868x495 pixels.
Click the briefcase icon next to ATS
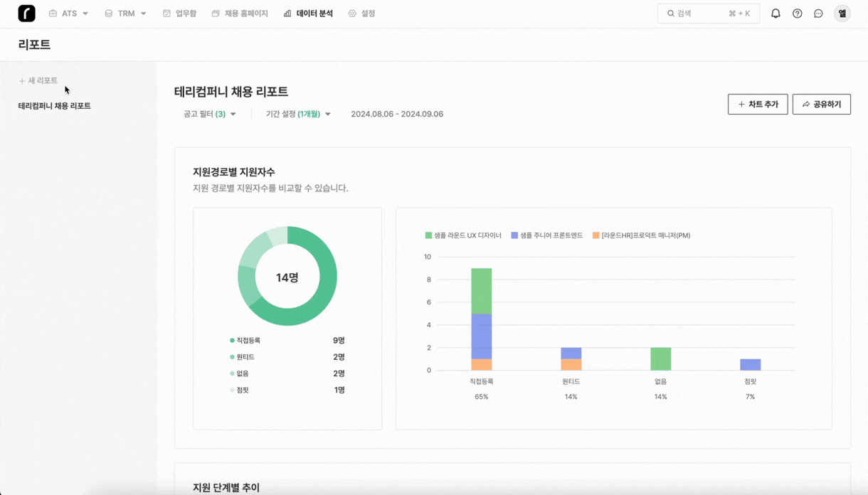click(x=53, y=14)
